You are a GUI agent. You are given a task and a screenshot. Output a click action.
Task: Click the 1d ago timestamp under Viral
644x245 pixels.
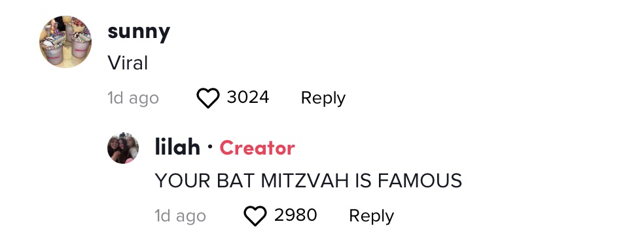coord(133,98)
